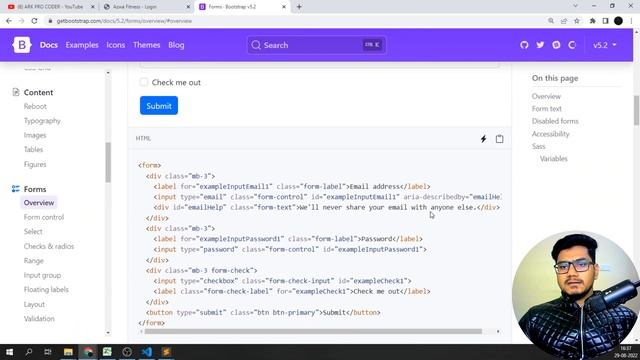Screen dimensions: 640x360
Task: Click the code block horizontal scrollbar
Action: 313,331
